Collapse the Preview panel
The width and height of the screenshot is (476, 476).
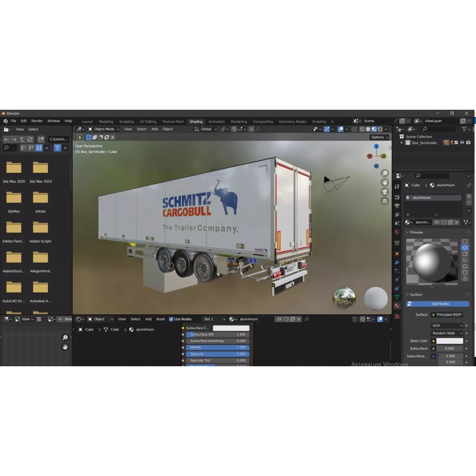click(407, 232)
